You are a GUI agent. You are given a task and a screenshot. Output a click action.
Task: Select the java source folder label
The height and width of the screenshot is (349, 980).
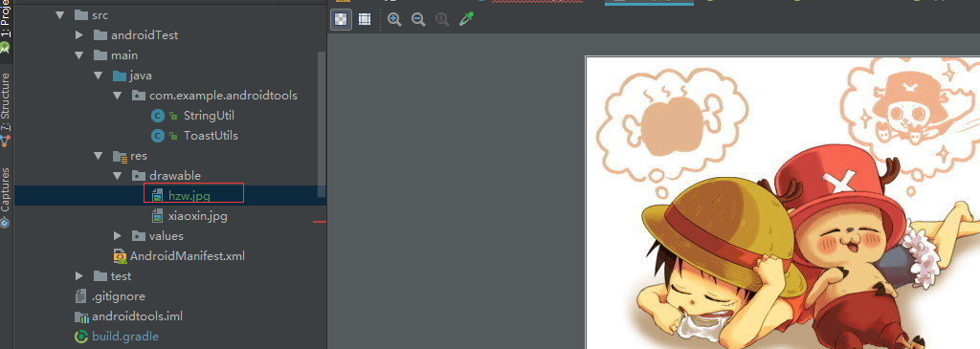click(141, 76)
